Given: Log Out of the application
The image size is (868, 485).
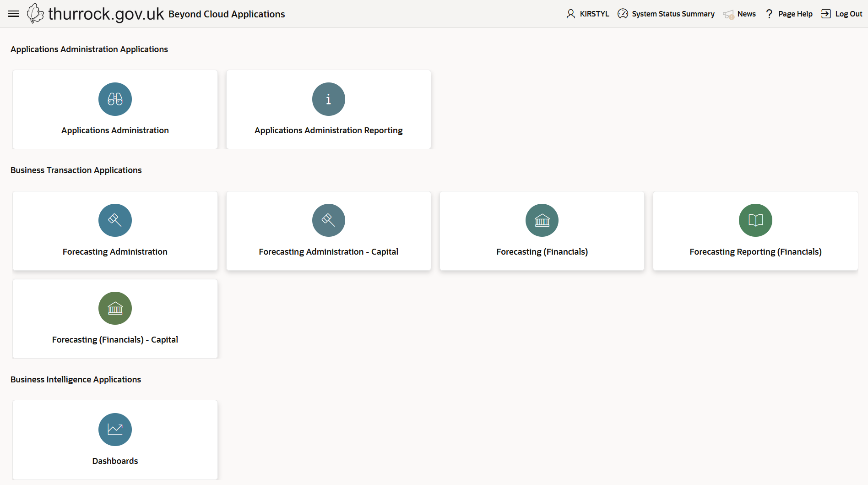Looking at the screenshot, I should click(x=842, y=14).
